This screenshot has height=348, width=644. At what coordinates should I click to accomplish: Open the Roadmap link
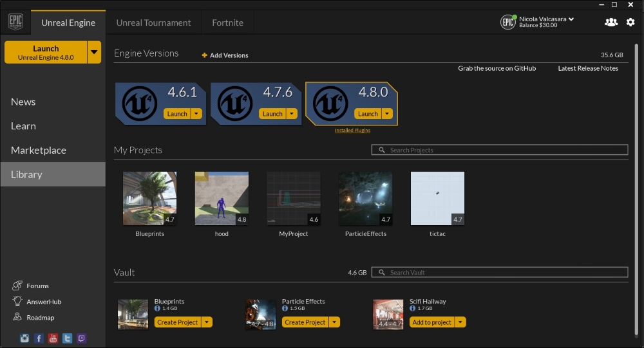tap(40, 317)
